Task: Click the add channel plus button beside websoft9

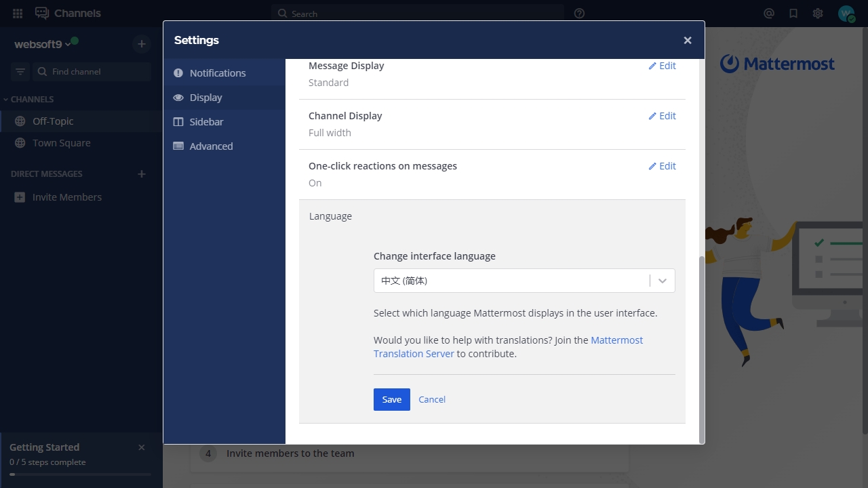Action: [141, 44]
